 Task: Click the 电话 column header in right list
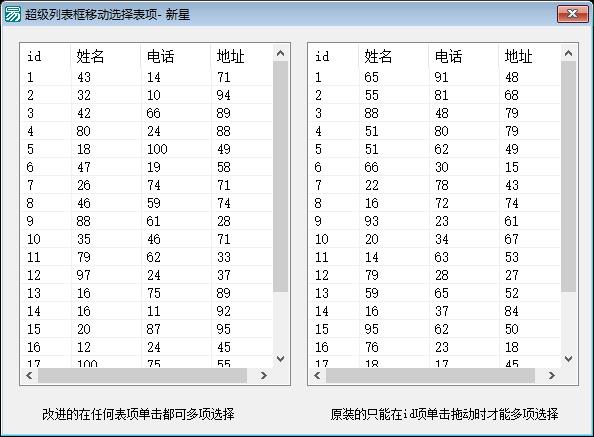click(x=463, y=56)
